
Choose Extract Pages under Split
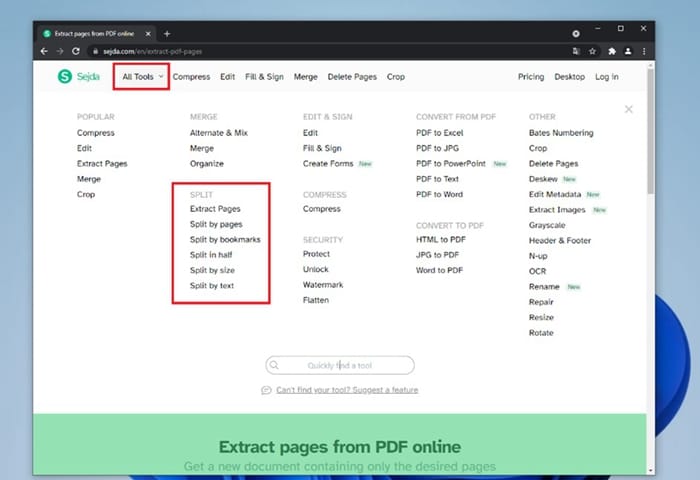click(215, 209)
